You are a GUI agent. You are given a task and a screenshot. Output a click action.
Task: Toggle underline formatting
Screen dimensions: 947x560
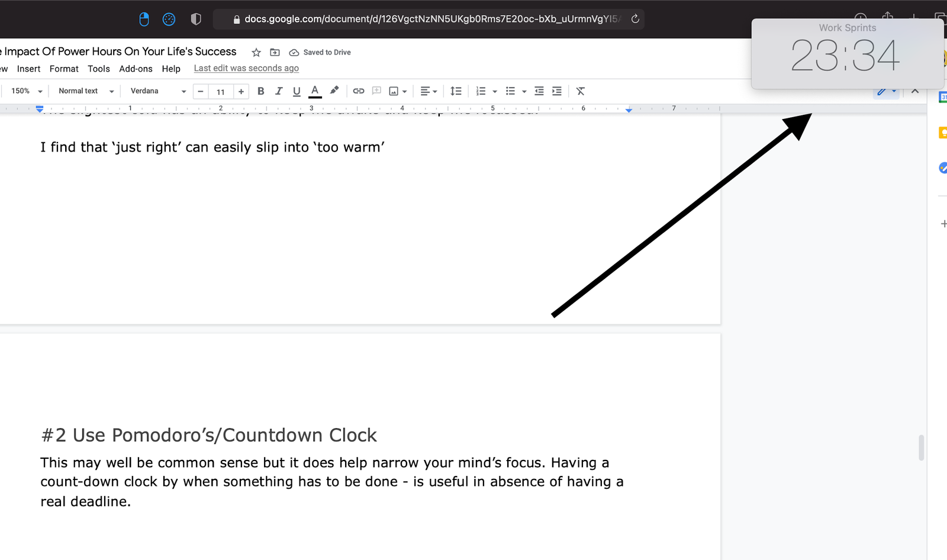click(297, 91)
